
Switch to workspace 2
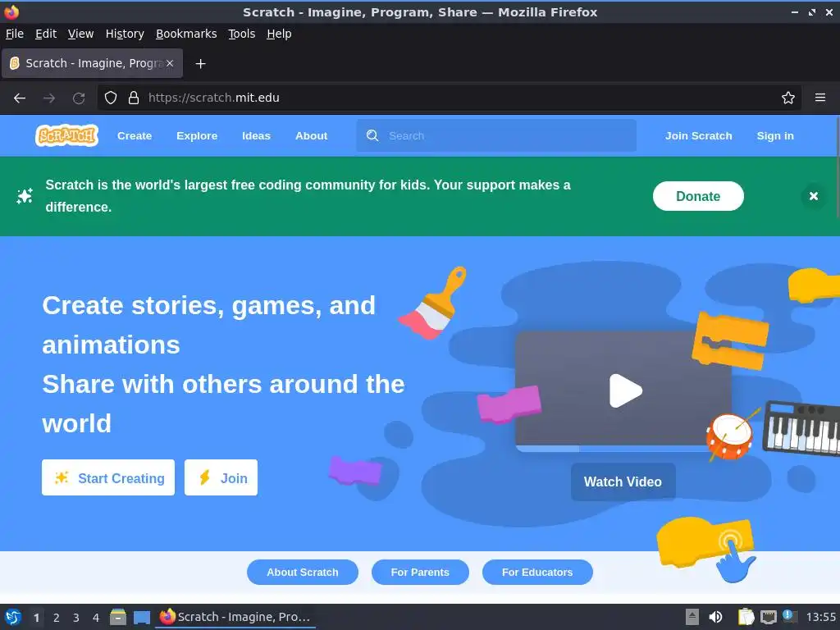click(x=57, y=618)
